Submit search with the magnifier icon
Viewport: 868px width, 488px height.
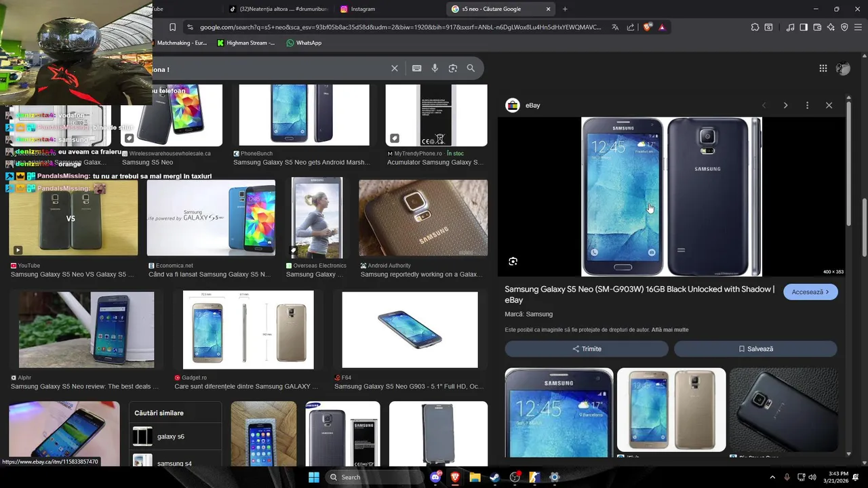click(x=471, y=68)
